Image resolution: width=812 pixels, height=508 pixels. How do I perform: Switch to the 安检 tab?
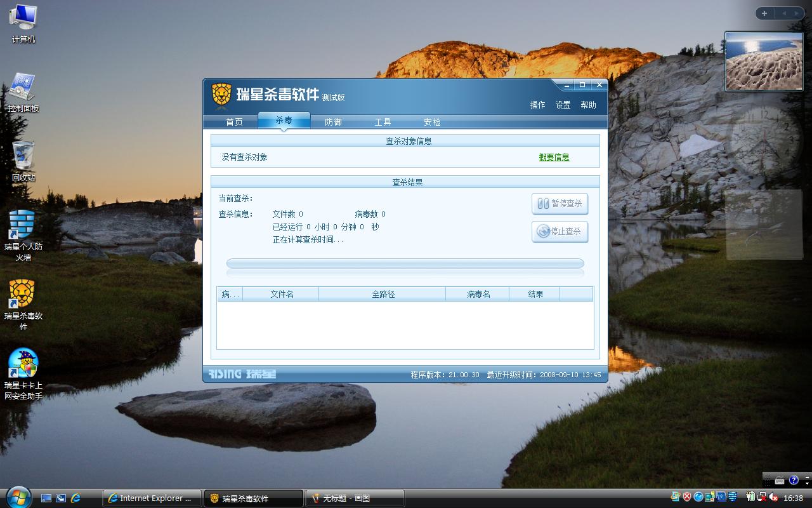coord(432,122)
